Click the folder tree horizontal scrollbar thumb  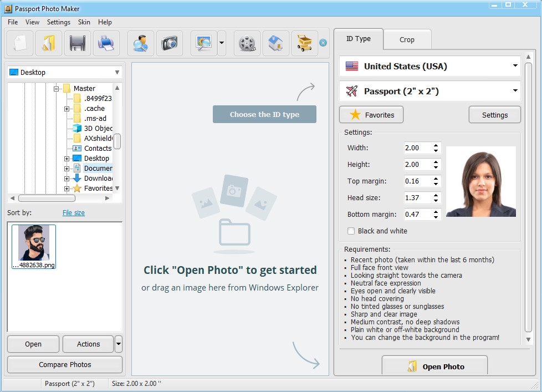(47, 198)
